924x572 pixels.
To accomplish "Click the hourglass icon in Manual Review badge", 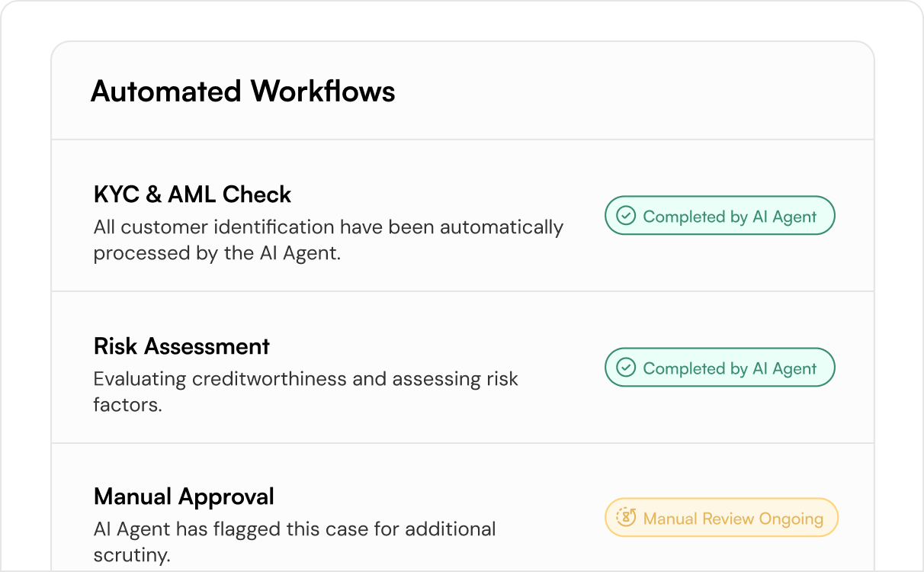I will click(x=626, y=518).
